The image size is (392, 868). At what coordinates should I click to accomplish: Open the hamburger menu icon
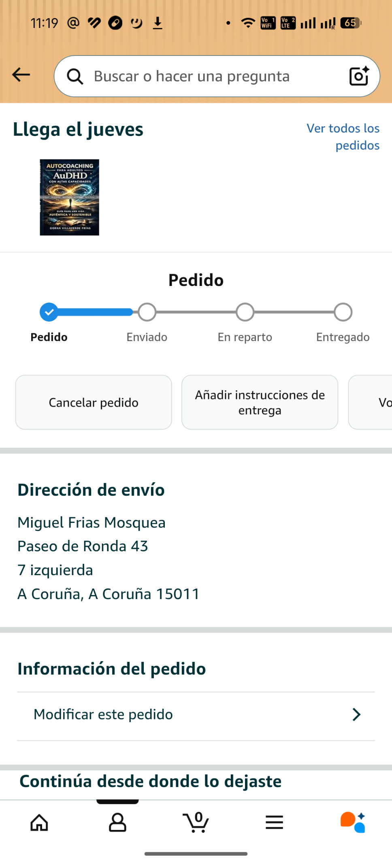[x=274, y=823]
